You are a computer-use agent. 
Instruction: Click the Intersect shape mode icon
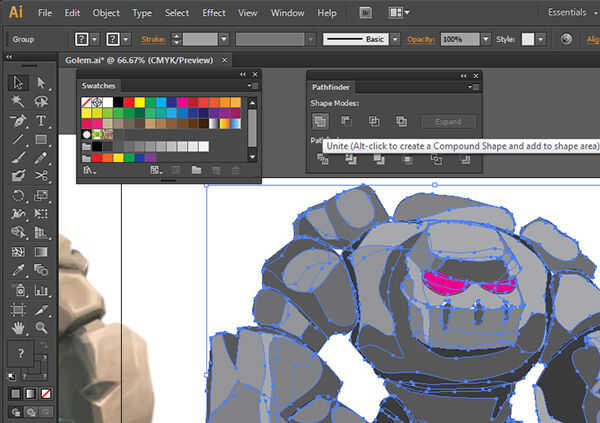[374, 121]
